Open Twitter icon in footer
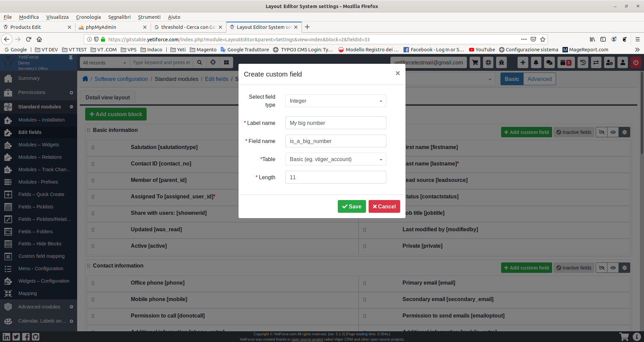This screenshot has width=644, height=342. pos(16,337)
